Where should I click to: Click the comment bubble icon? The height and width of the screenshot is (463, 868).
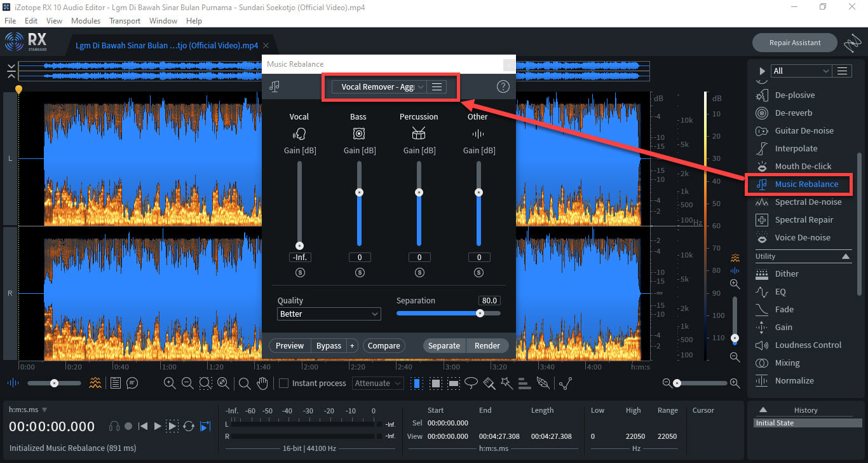132,383
